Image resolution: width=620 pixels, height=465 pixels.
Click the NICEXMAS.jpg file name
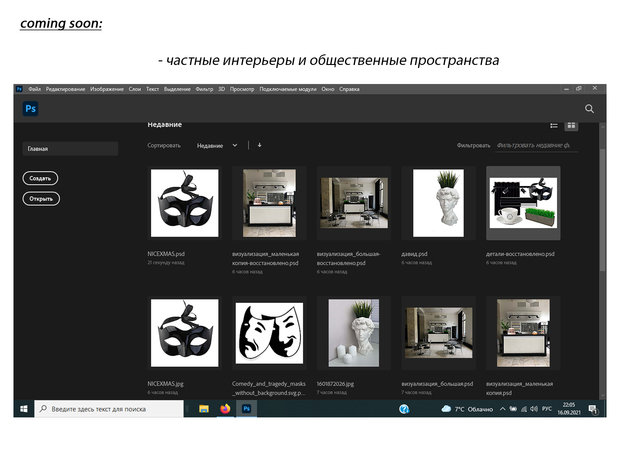coord(165,384)
